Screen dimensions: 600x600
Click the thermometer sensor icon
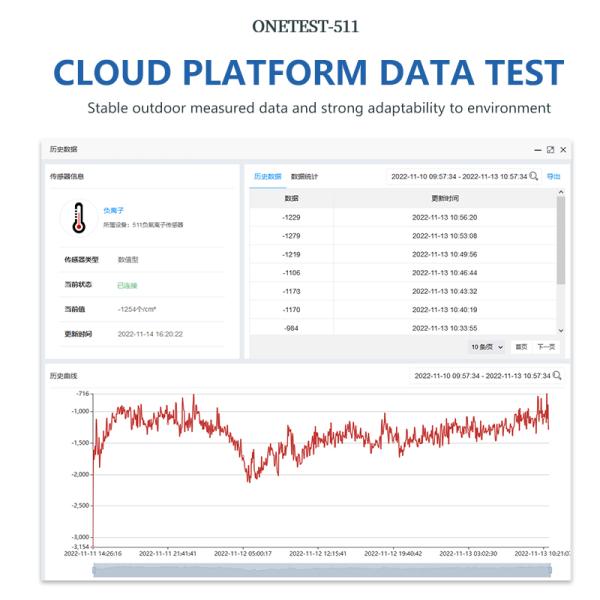79,217
